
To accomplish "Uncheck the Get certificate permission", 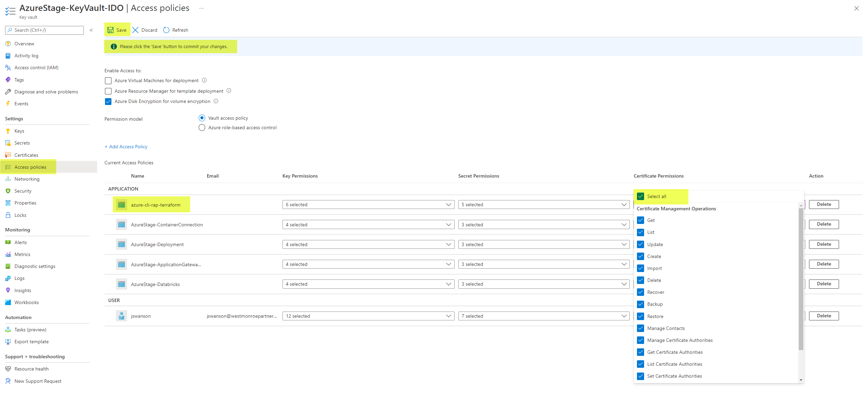I will pyautogui.click(x=640, y=220).
